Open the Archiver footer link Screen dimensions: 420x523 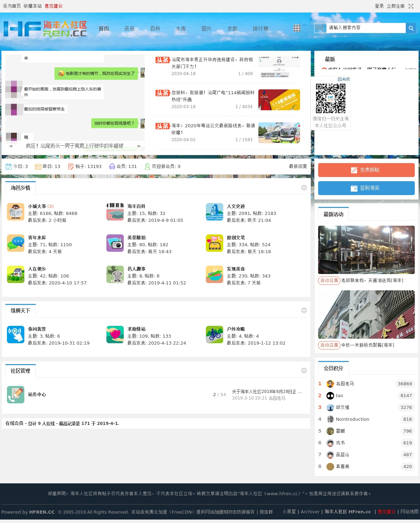point(310,512)
